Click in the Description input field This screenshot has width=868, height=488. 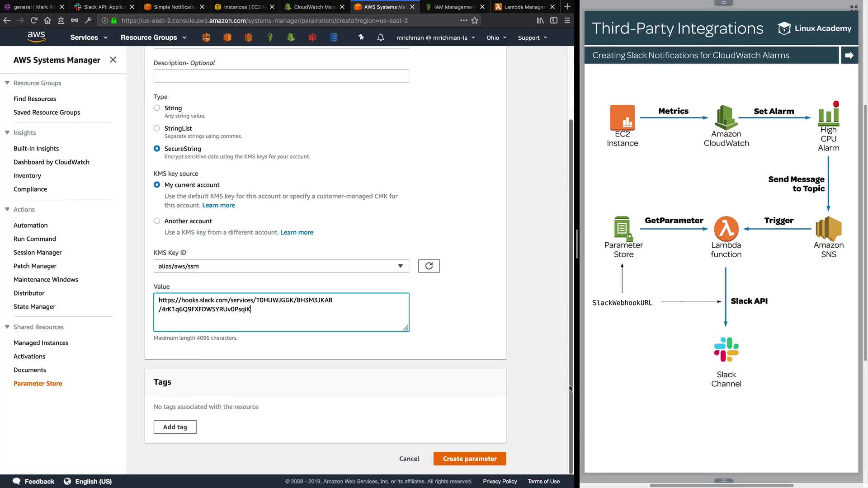[x=281, y=76]
